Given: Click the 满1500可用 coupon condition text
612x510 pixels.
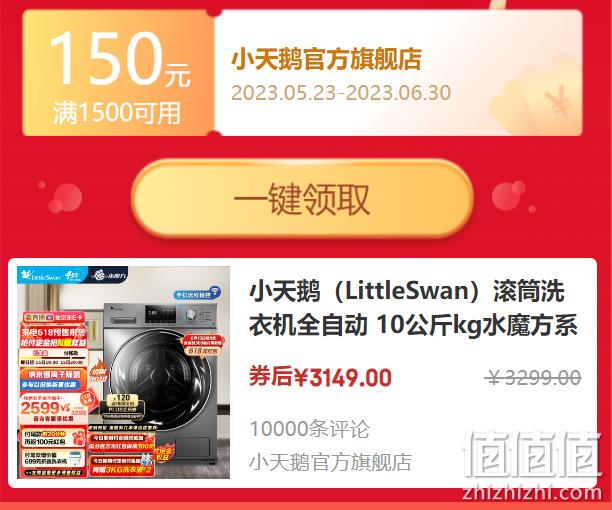Looking at the screenshot, I should click(117, 113).
